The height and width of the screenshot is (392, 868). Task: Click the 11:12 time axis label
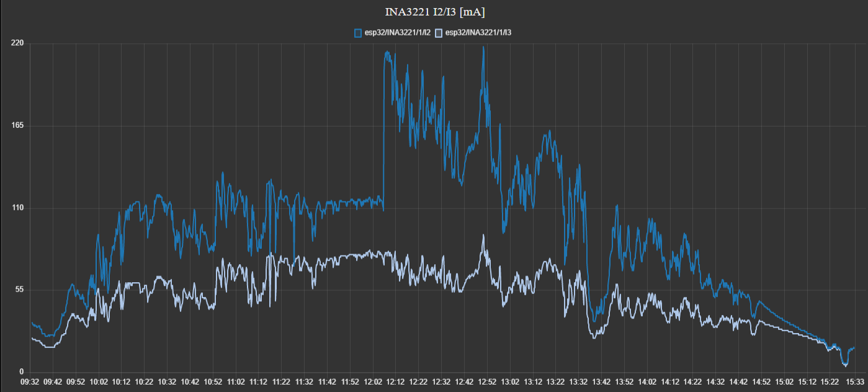pyautogui.click(x=259, y=383)
